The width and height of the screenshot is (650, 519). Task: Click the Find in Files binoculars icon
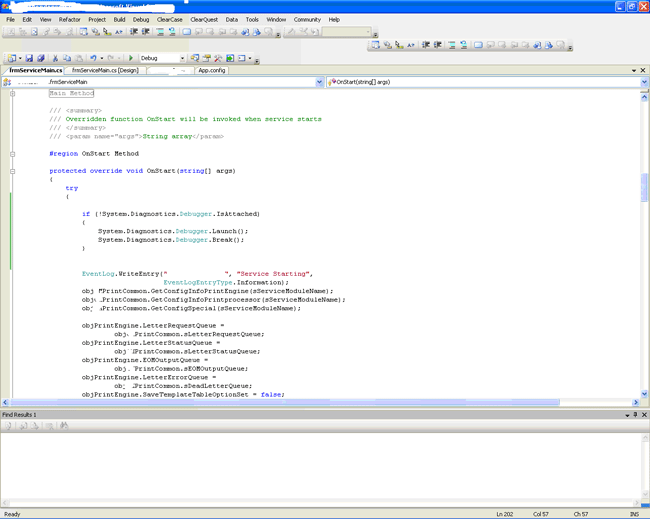64,425
